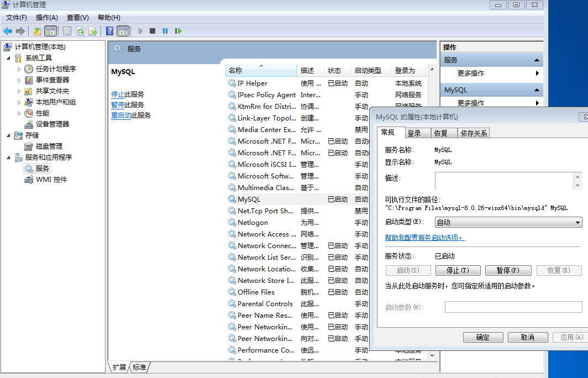Open the Properties toolbar icon
Viewport: 588px width, 378px height.
[67, 31]
